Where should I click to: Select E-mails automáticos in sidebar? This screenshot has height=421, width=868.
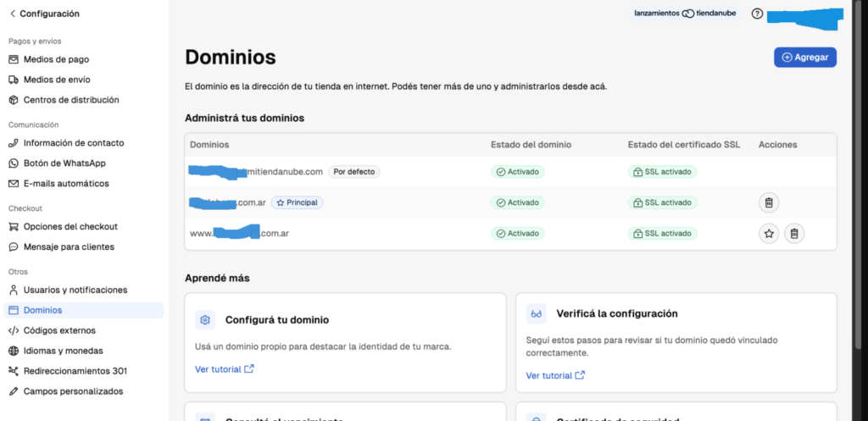(66, 184)
